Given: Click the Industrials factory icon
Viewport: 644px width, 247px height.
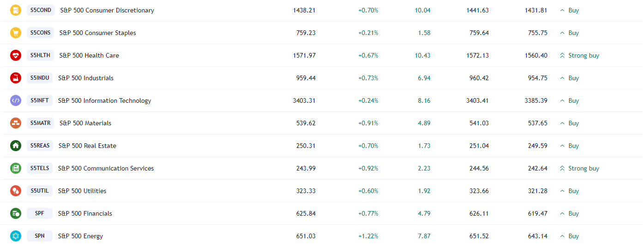Looking at the screenshot, I should click(16, 78).
